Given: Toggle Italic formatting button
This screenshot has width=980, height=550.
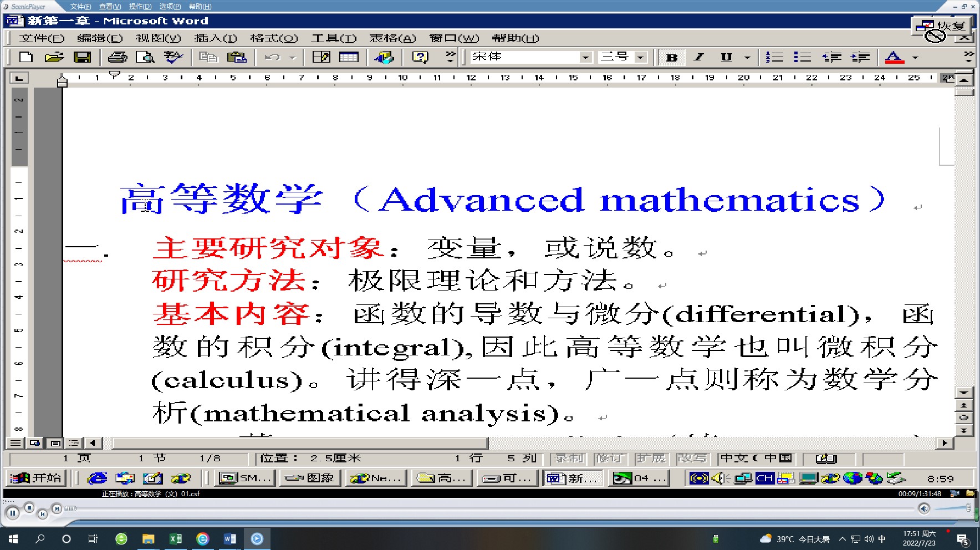Looking at the screenshot, I should (700, 57).
